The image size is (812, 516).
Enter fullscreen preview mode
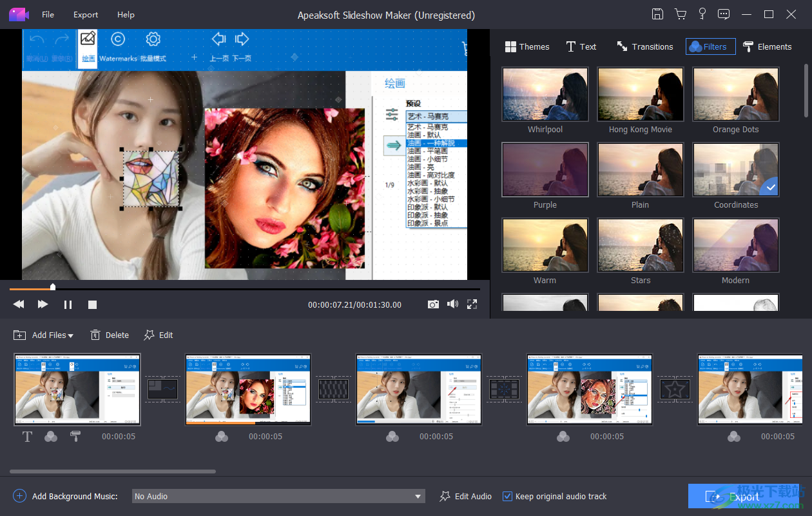coord(472,304)
